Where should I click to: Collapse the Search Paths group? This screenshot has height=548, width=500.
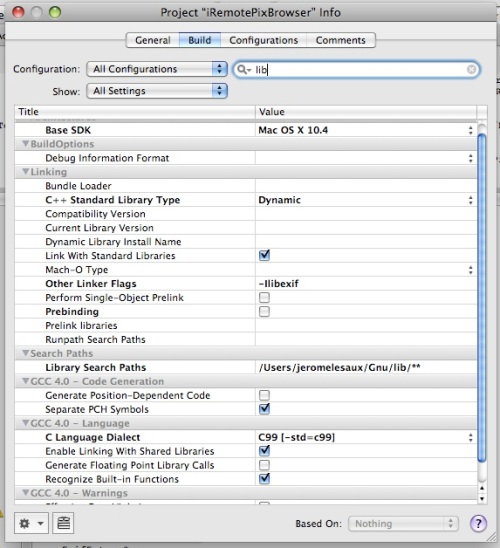pyautogui.click(x=25, y=353)
